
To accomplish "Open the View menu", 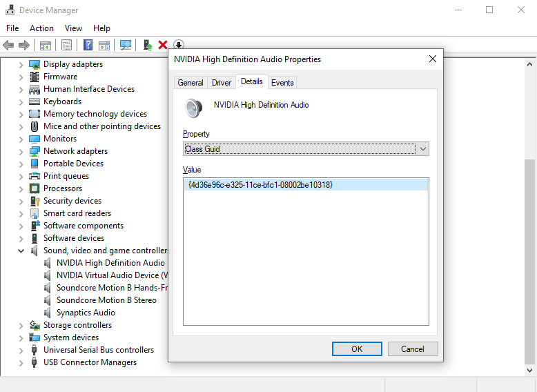I will click(73, 28).
